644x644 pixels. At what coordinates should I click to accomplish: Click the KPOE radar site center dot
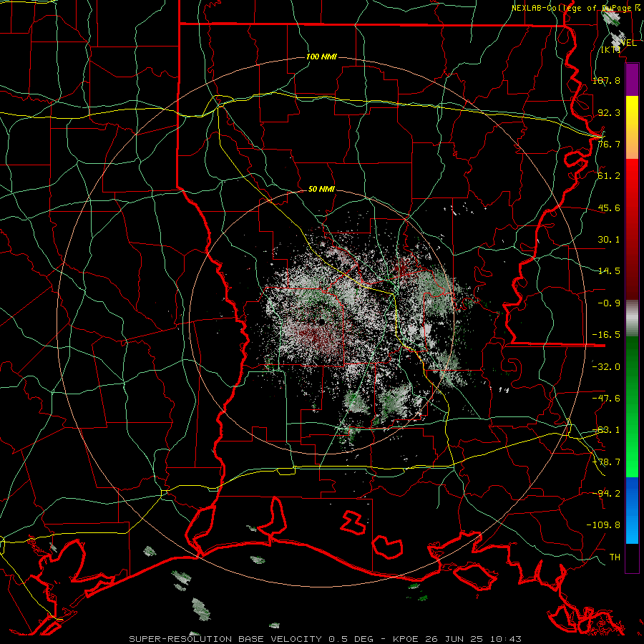(x=321, y=321)
